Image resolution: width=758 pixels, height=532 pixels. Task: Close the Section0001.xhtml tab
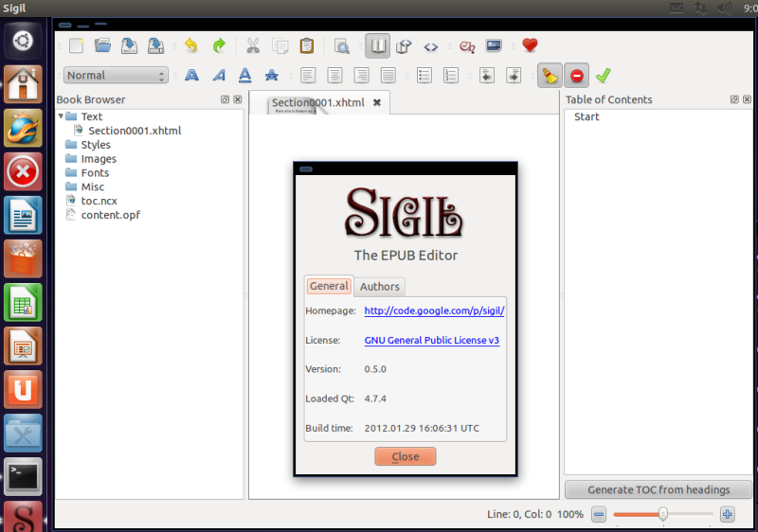pos(377,102)
